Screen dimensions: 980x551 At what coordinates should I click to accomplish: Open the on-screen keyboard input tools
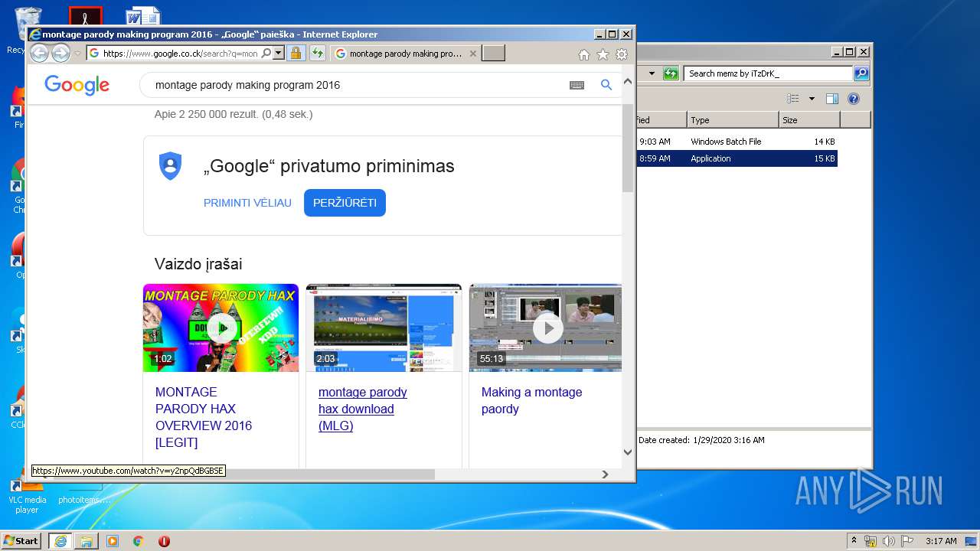pos(577,85)
